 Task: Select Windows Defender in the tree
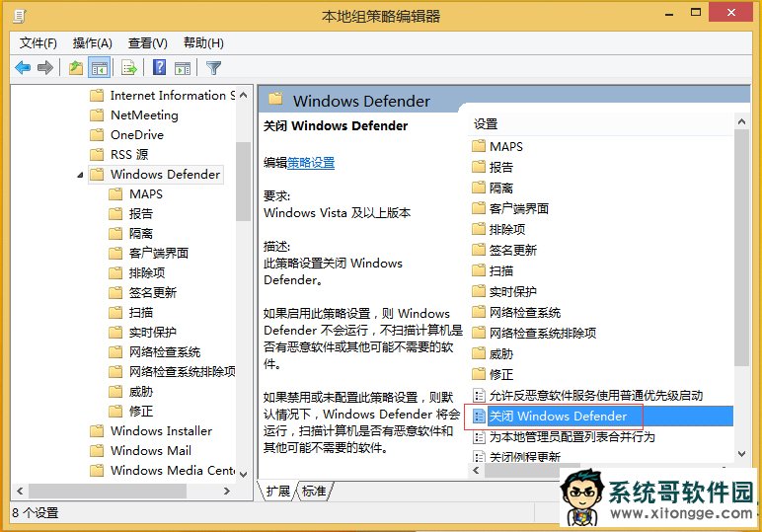(x=165, y=175)
